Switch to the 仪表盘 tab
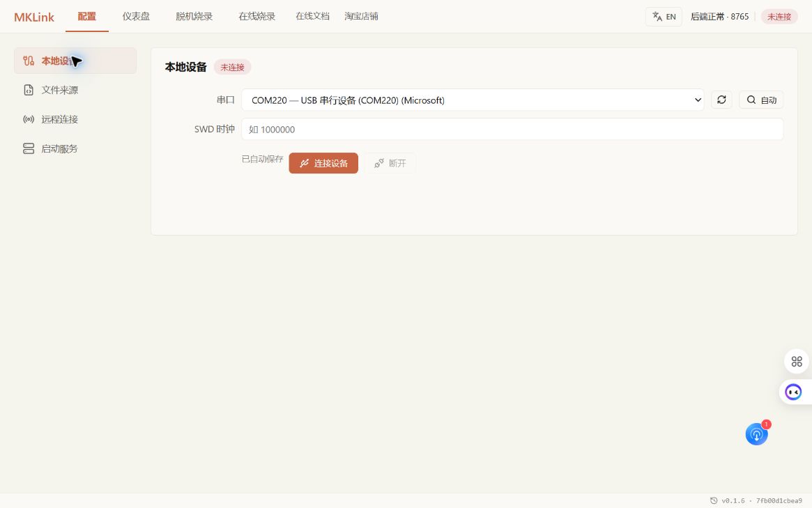The height and width of the screenshot is (508, 812). point(136,17)
